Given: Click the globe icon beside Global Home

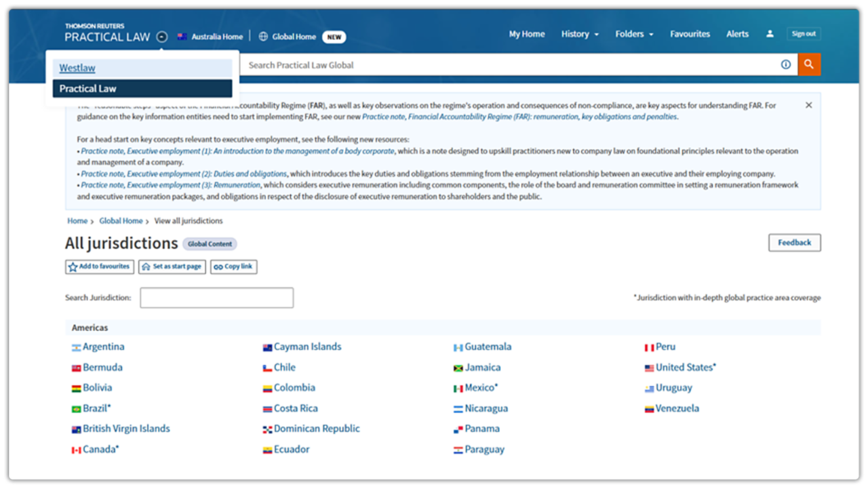Looking at the screenshot, I should point(264,37).
